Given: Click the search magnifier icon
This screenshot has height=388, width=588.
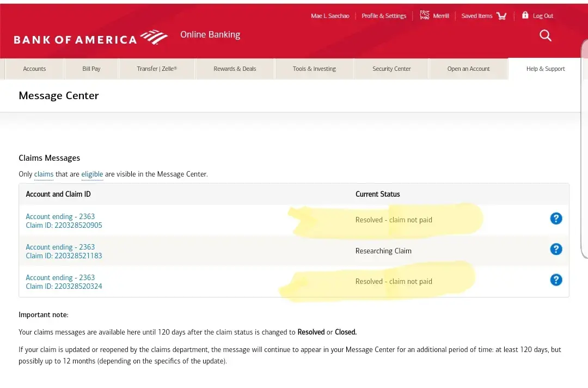Looking at the screenshot, I should [545, 36].
